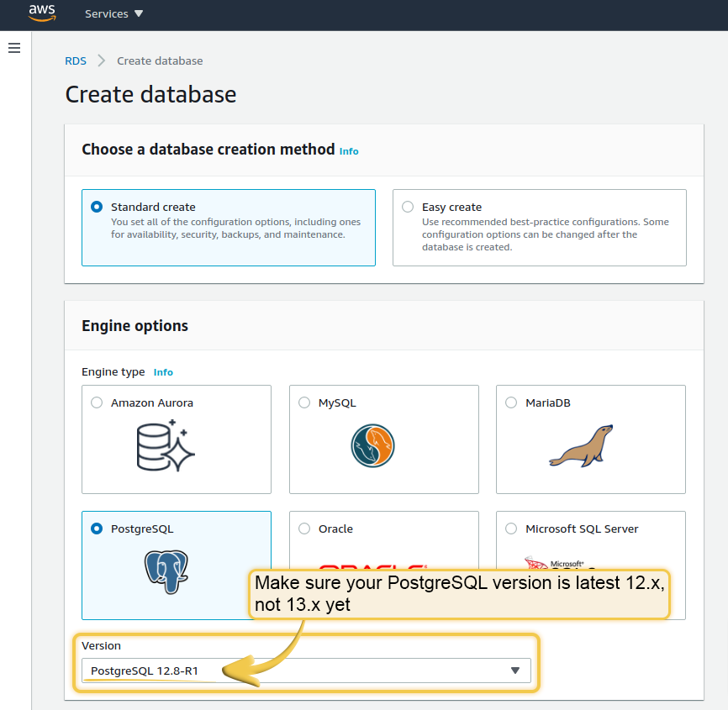Click the breadcrumb chevron separator
The image size is (728, 710).
coord(101,60)
